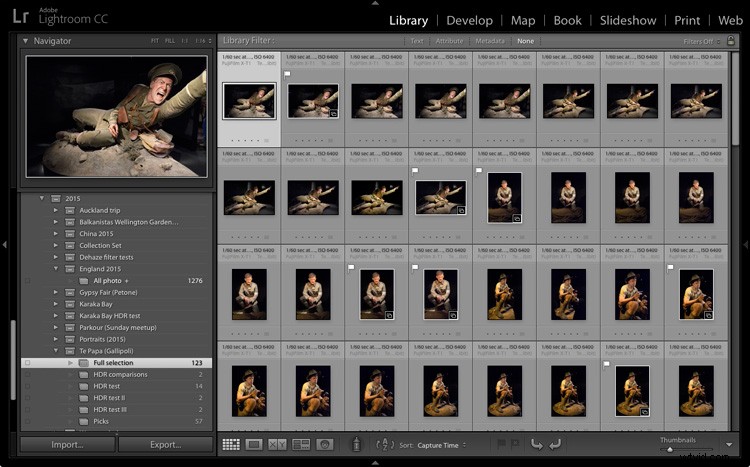Image resolution: width=750 pixels, height=467 pixels.
Task: Collapse the England 2015 collection set
Action: point(55,269)
